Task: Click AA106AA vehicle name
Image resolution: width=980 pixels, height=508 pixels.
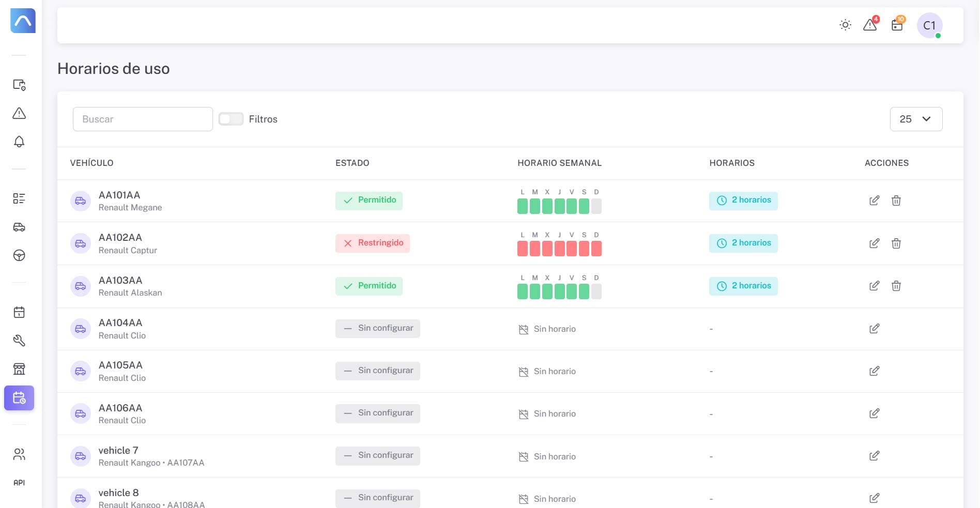Action: pyautogui.click(x=120, y=408)
